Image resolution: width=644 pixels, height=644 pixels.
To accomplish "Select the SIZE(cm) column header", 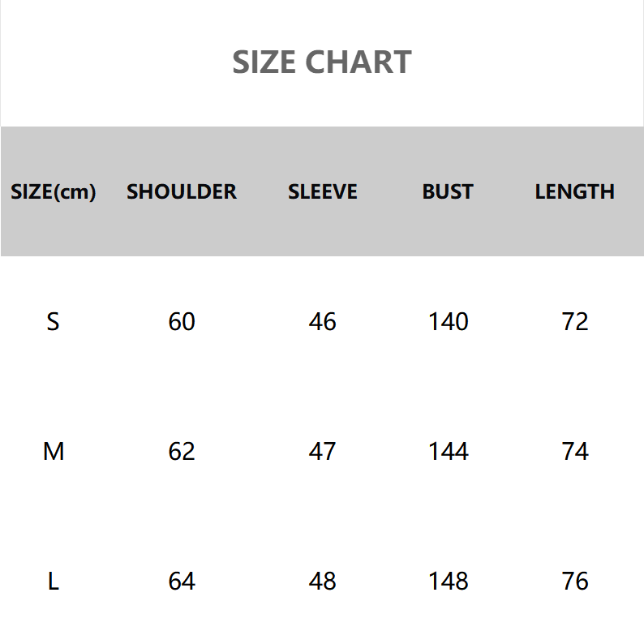I will point(54,192).
